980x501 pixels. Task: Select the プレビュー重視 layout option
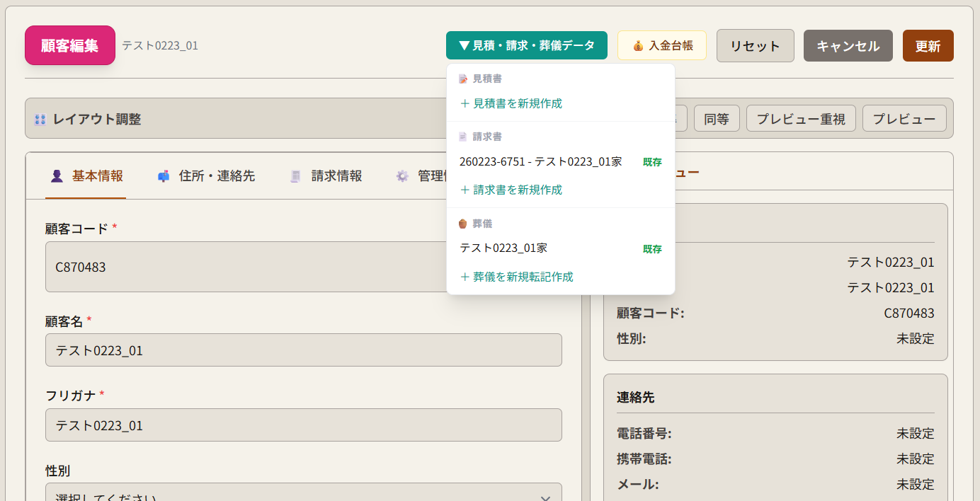800,119
